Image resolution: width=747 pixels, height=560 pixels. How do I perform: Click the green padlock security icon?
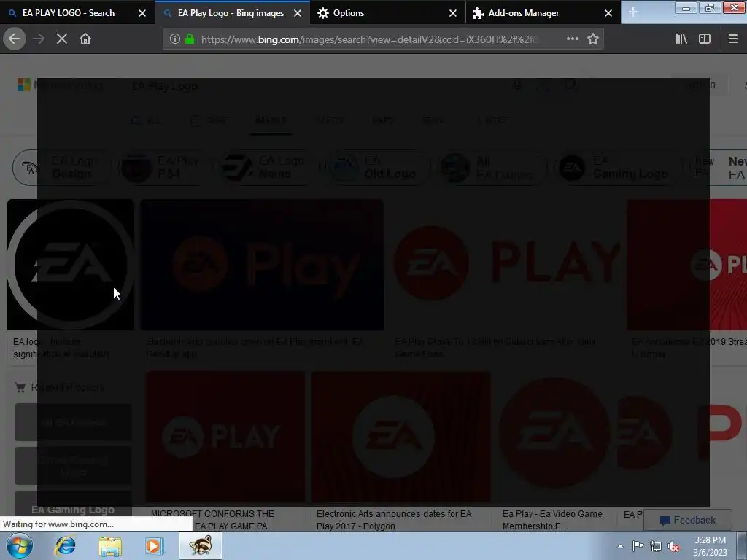pos(190,39)
